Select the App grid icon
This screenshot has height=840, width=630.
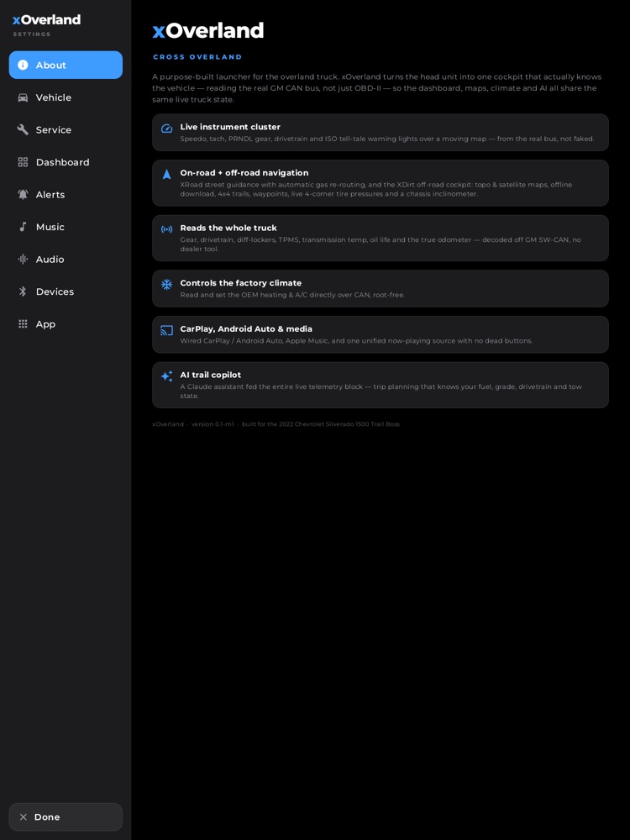pos(23,323)
